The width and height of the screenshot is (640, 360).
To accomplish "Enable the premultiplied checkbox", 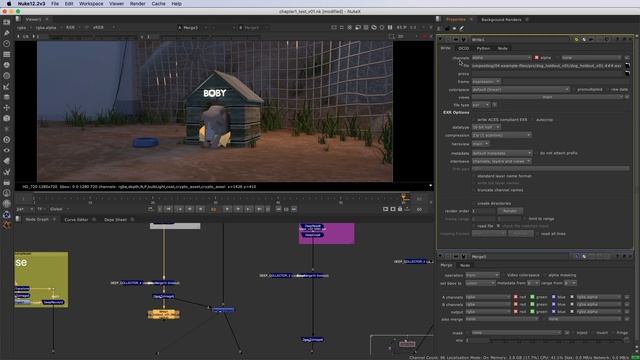I will [x=574, y=89].
